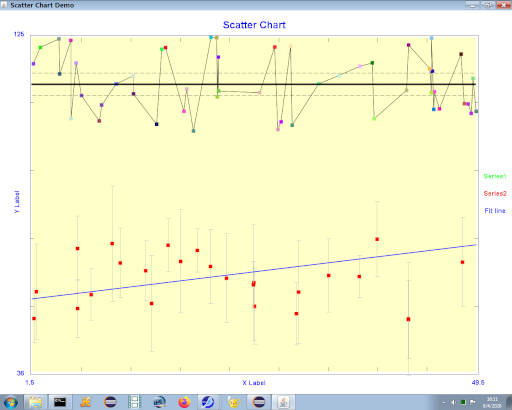The height and width of the screenshot is (410, 512).
Task: Open the Windows Start menu
Action: pyautogui.click(x=11, y=402)
